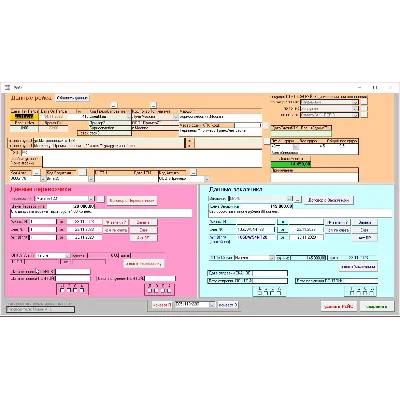Click the request button in the pink carrier panel
Screen dimensions: 400x400
[x=143, y=222]
